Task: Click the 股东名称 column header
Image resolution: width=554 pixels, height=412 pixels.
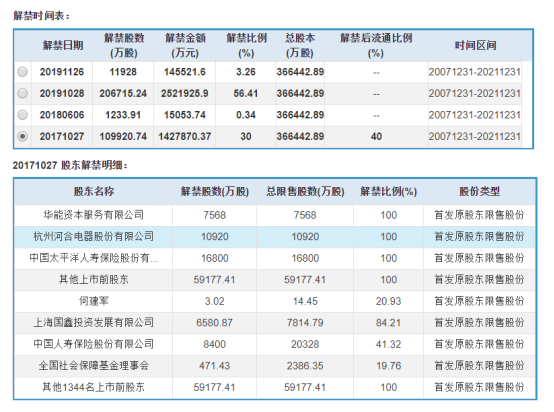Action: [x=94, y=192]
